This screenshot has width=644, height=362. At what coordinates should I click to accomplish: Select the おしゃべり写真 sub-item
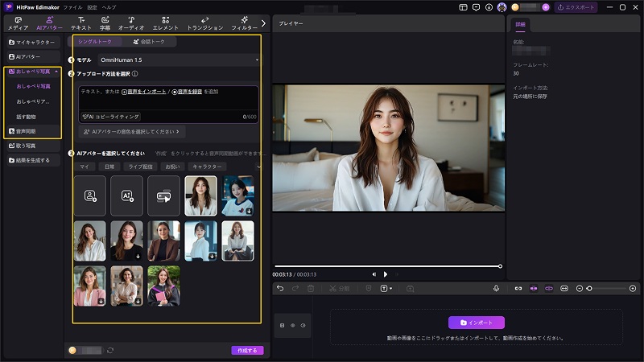33,86
